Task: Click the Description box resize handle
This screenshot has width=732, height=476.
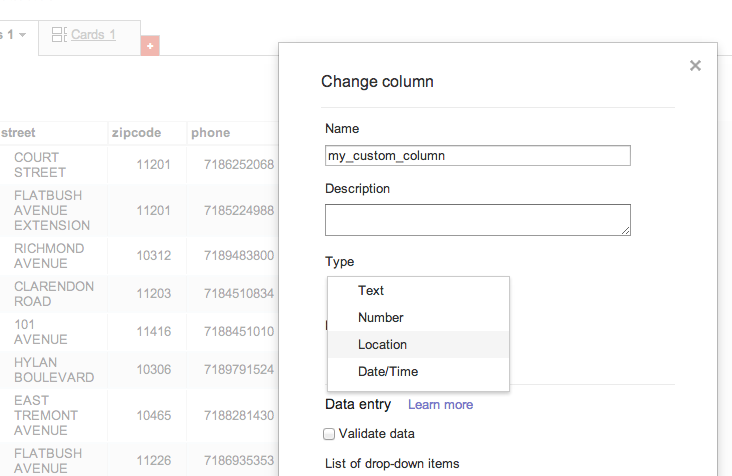Action: click(x=626, y=231)
